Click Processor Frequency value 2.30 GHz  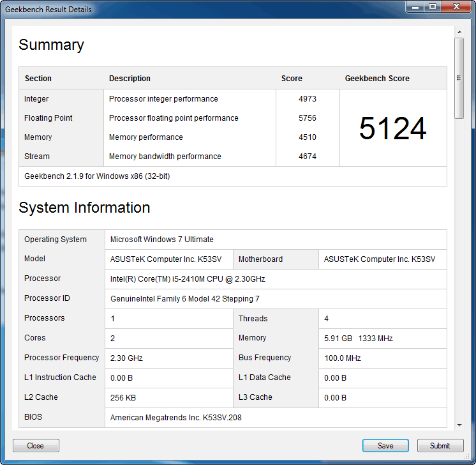pyautogui.click(x=126, y=358)
